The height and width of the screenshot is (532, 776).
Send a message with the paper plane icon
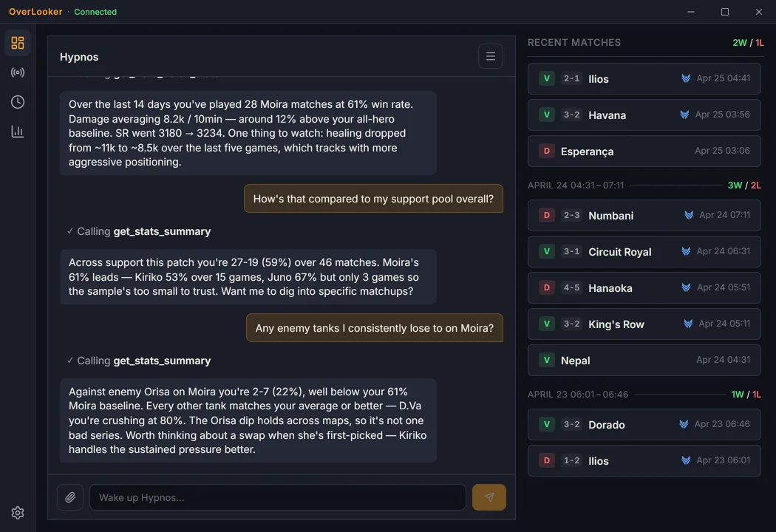[489, 497]
